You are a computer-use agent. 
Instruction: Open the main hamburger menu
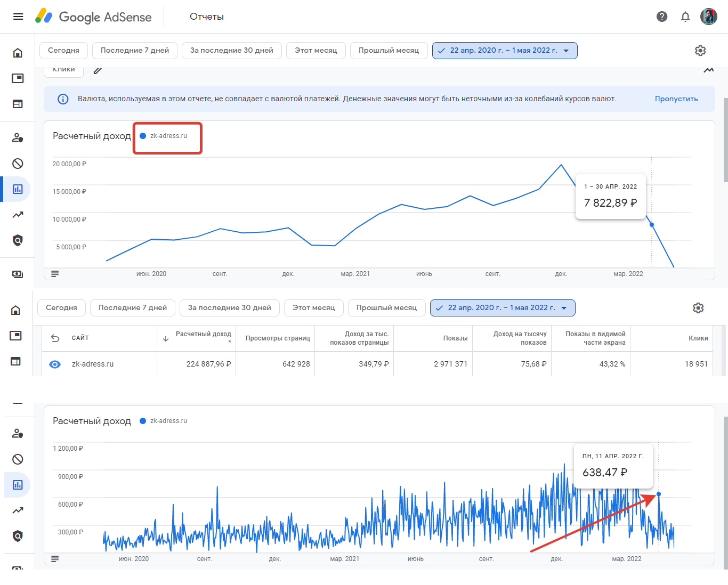click(18, 17)
